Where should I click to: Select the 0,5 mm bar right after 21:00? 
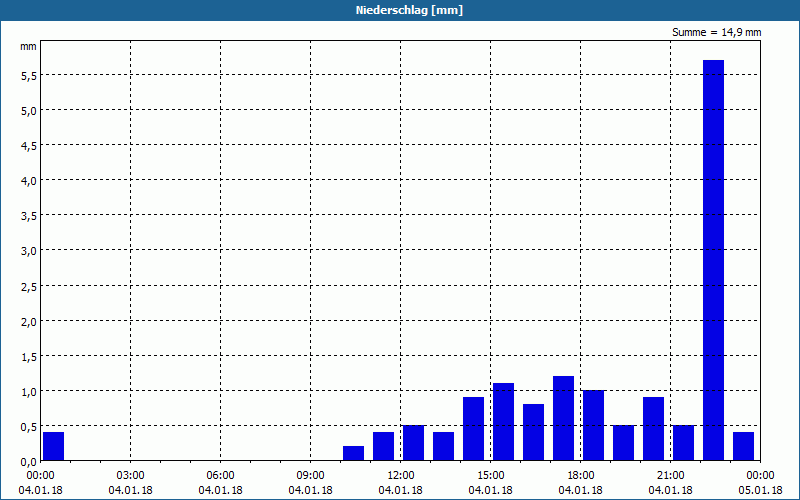(684, 443)
